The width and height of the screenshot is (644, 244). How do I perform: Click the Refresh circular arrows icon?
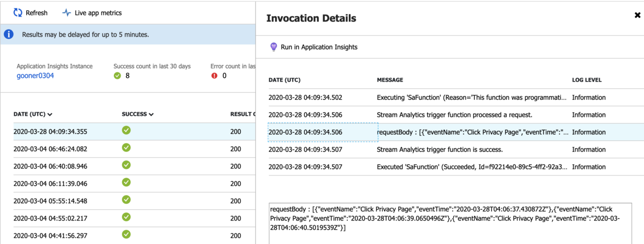[18, 13]
